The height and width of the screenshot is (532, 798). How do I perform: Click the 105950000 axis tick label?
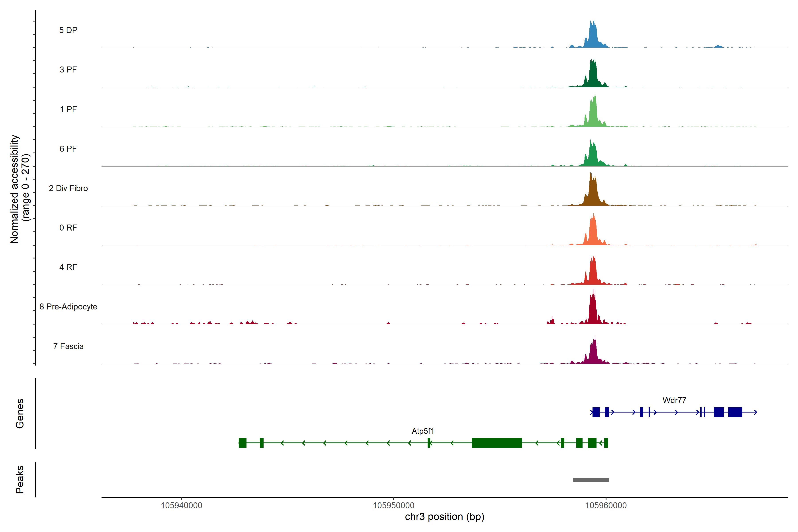pyautogui.click(x=394, y=505)
